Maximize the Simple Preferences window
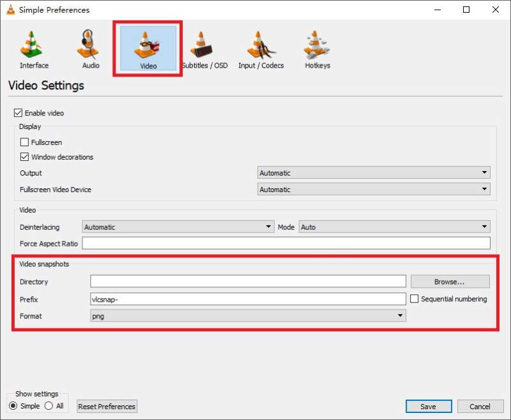The width and height of the screenshot is (511, 420). point(466,10)
